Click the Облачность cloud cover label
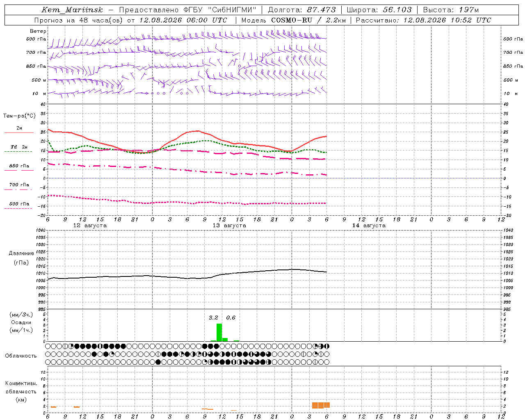Viewport: 525px width, 420px height. (x=21, y=356)
